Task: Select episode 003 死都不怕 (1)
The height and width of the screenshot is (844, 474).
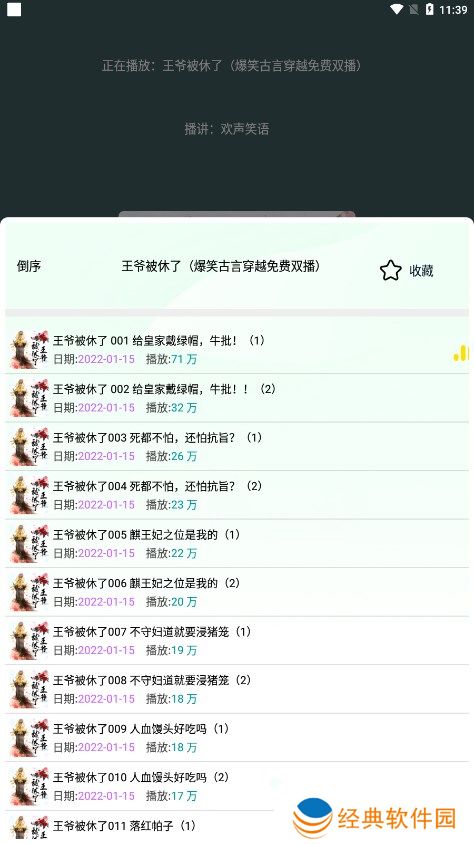Action: (x=237, y=446)
